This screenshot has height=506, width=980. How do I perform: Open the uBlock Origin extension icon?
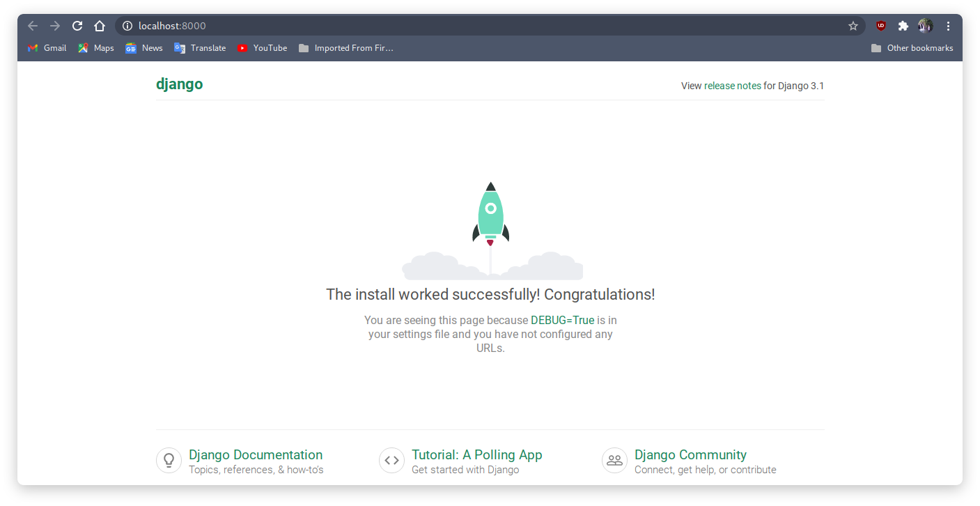[881, 26]
